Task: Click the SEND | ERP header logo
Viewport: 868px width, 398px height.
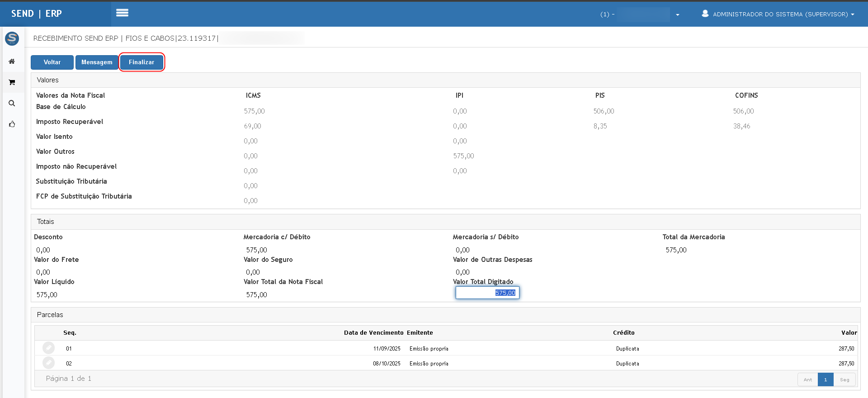Action: [37, 14]
